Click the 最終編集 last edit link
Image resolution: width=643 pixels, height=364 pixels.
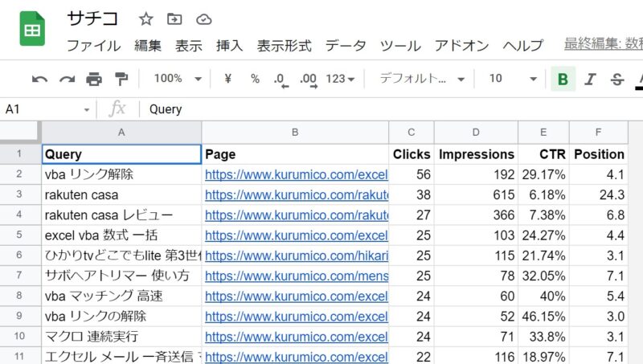[603, 45]
